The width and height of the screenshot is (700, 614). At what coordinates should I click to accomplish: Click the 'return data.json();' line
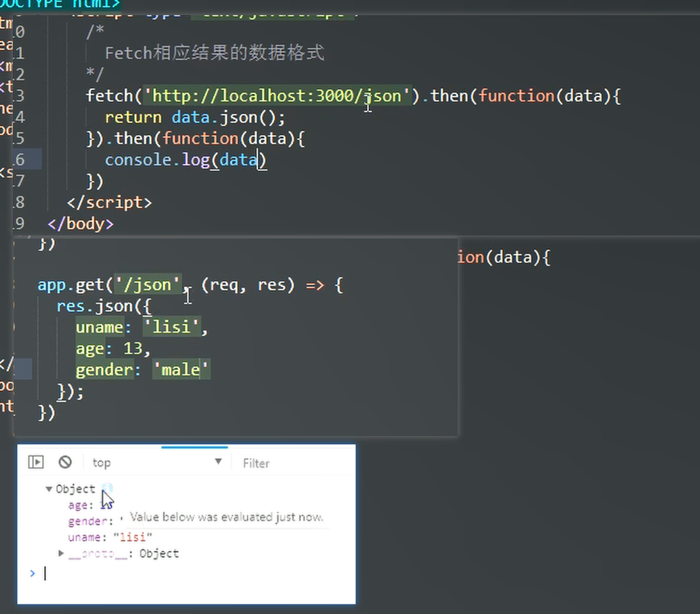pos(194,118)
